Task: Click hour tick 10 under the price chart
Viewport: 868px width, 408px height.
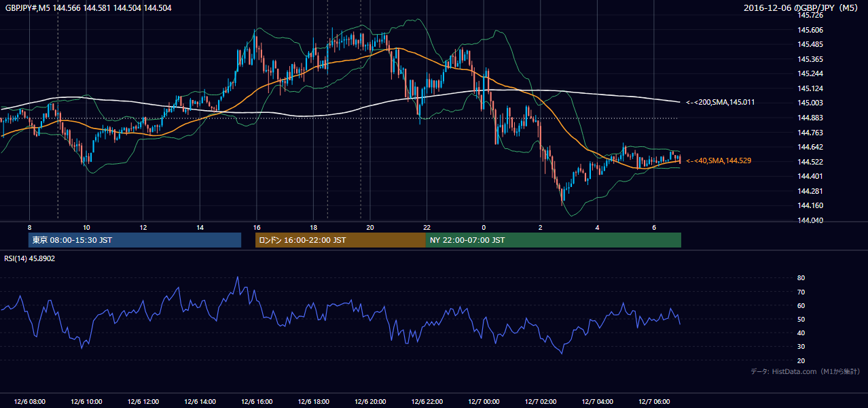Action: [86, 227]
